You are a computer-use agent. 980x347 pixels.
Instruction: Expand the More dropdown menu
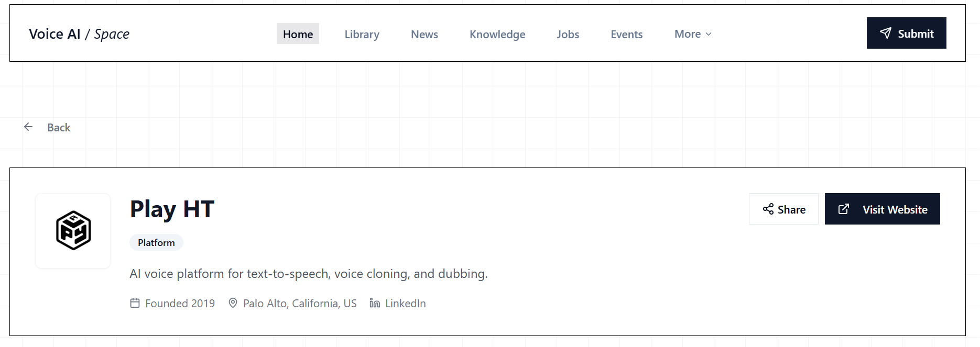click(x=693, y=34)
